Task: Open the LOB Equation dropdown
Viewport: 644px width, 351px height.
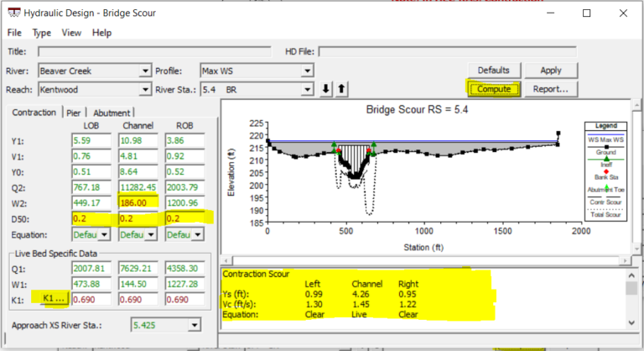Action: (104, 234)
